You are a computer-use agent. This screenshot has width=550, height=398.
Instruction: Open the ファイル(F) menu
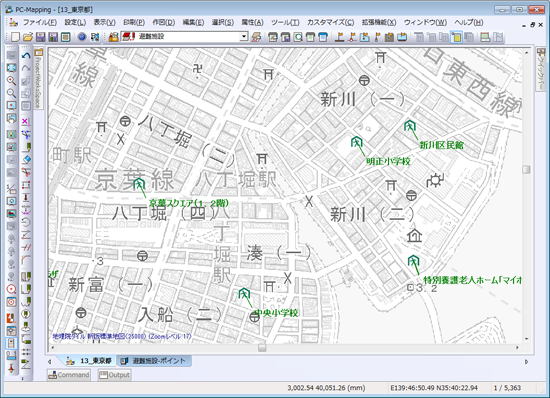tap(40, 22)
